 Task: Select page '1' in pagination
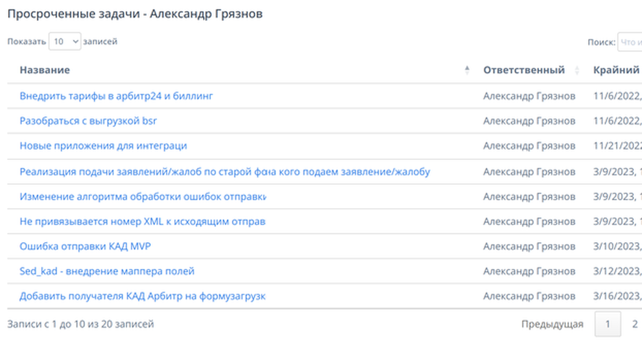click(x=607, y=324)
